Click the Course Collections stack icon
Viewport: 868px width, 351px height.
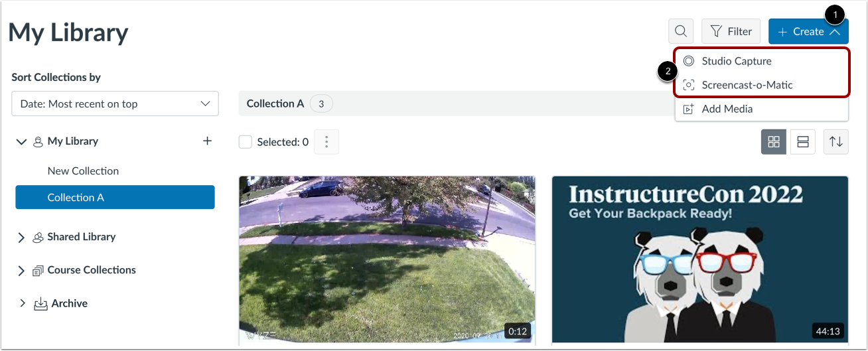pos(38,270)
